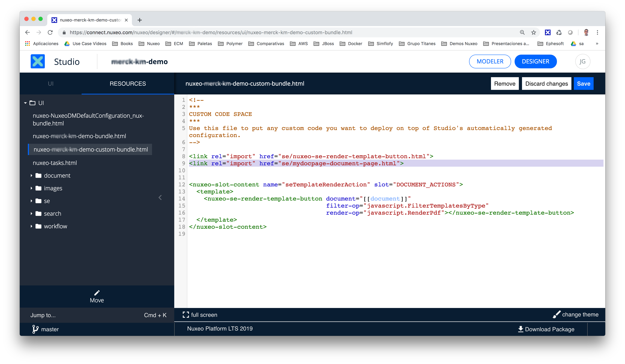625x364 pixels.
Task: Collapse the sidebar with the chevron arrow
Action: pos(160,198)
